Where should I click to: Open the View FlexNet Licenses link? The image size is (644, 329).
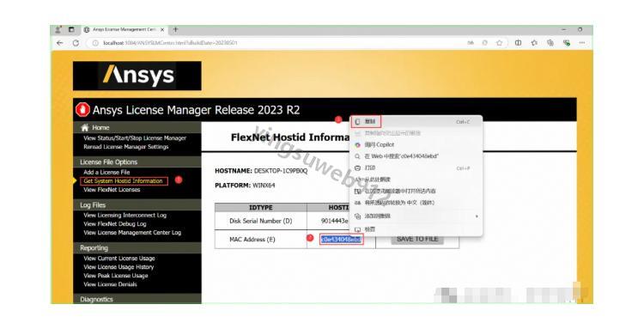click(112, 190)
